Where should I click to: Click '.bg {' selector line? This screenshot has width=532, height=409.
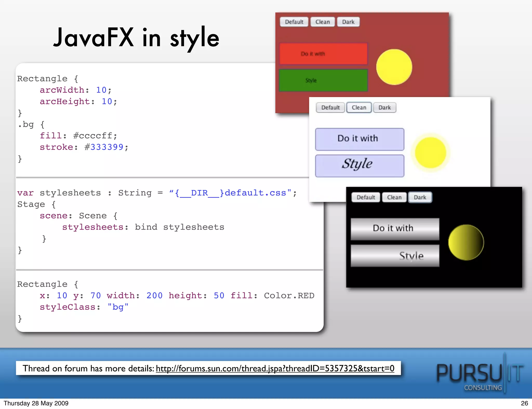point(31,125)
